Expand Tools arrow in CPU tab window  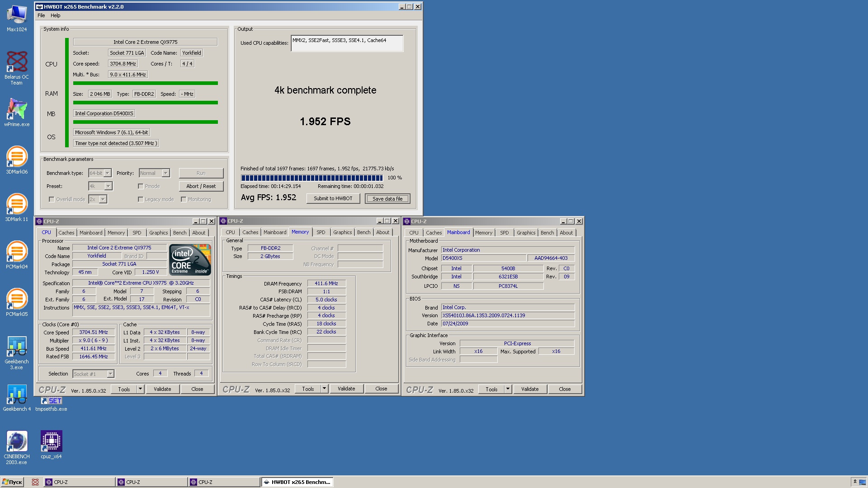tap(140, 389)
